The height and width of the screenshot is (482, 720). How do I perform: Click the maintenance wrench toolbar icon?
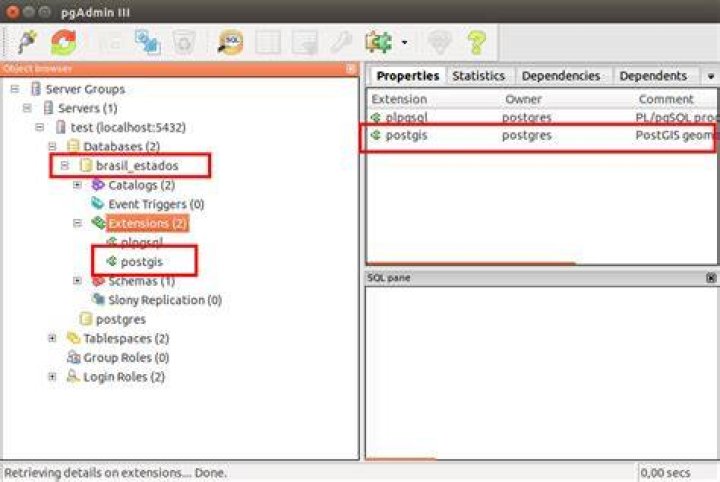tap(341, 43)
